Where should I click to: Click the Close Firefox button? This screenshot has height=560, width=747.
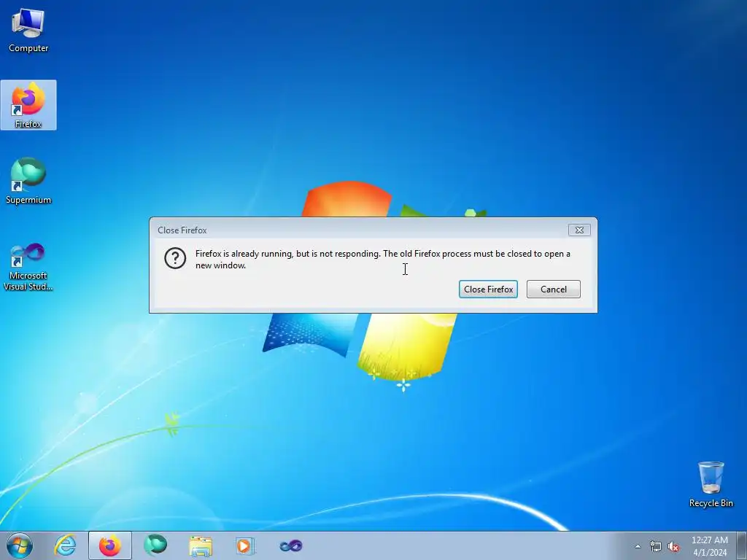click(x=488, y=289)
